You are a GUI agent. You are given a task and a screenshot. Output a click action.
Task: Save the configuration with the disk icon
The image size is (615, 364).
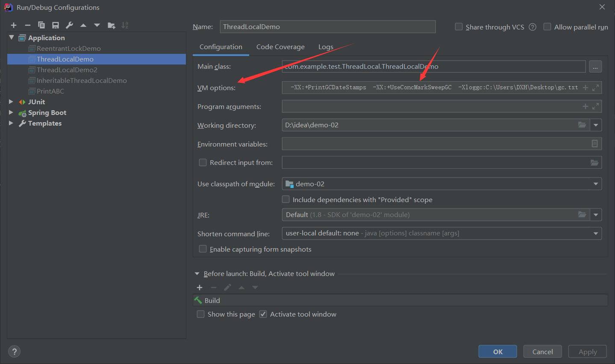[56, 26]
